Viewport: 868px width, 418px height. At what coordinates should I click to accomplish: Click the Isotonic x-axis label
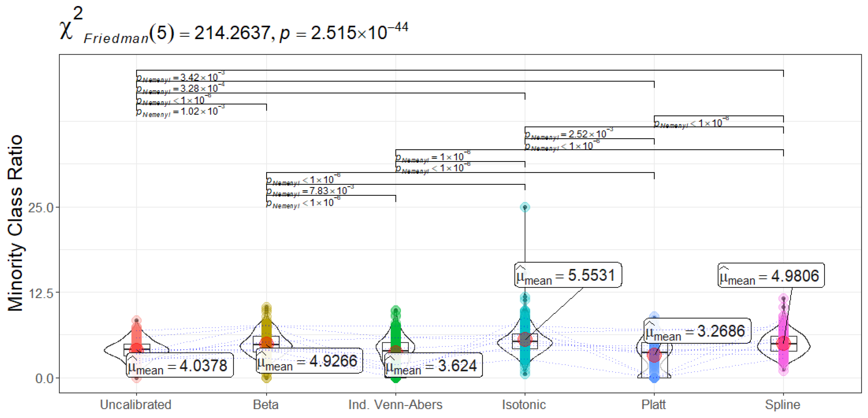[524, 404]
